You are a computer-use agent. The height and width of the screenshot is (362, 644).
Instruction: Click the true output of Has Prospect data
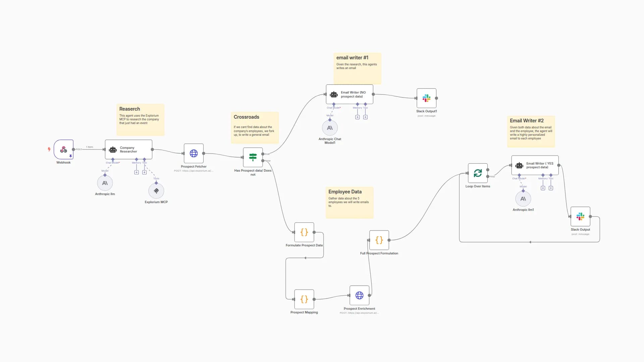point(263,154)
